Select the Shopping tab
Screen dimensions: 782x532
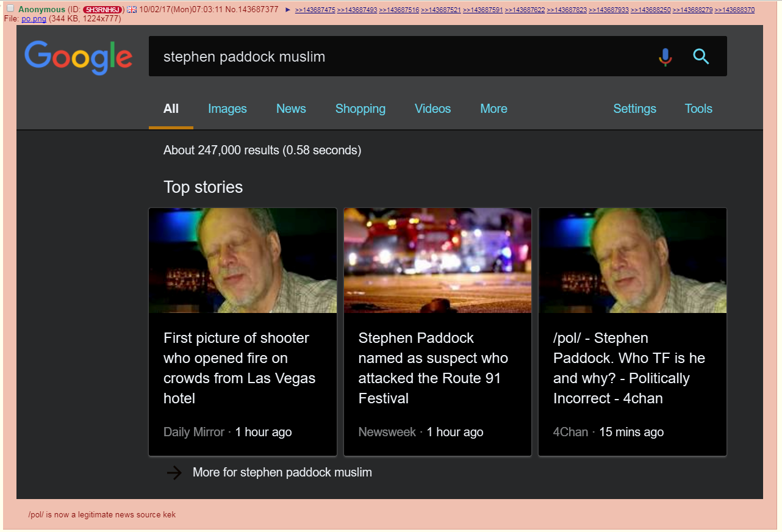coord(360,109)
